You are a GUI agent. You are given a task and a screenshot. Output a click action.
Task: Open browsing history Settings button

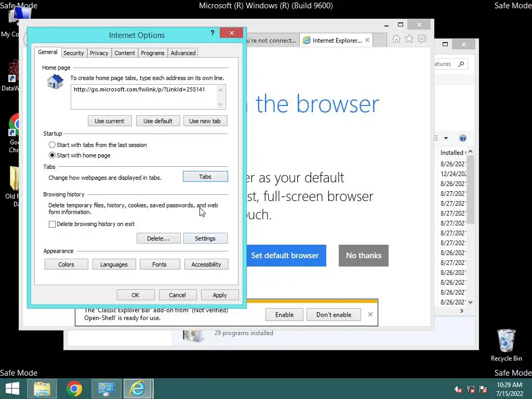(x=205, y=238)
